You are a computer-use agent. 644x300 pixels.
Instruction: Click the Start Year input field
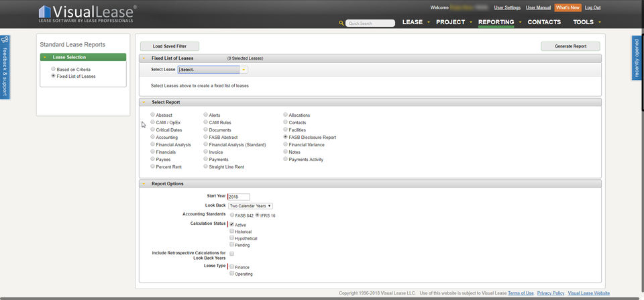[239, 197]
